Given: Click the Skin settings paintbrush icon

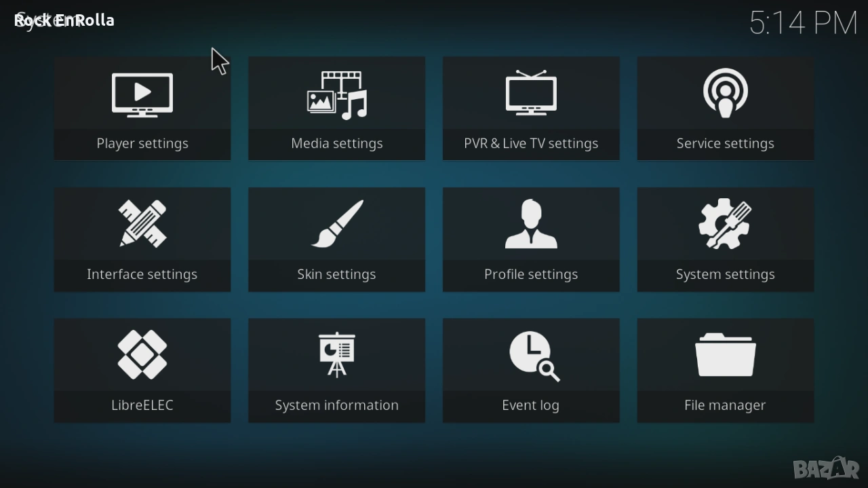Looking at the screenshot, I should (x=337, y=224).
